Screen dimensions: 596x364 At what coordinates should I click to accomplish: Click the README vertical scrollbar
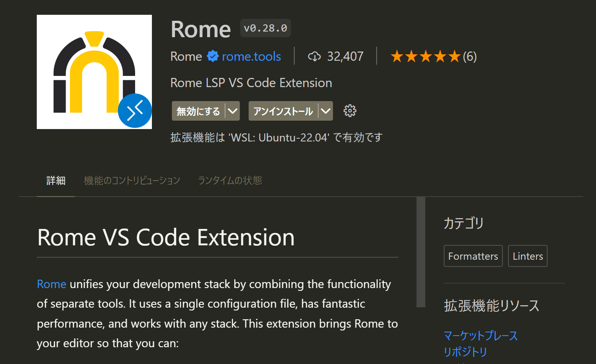[x=421, y=252]
